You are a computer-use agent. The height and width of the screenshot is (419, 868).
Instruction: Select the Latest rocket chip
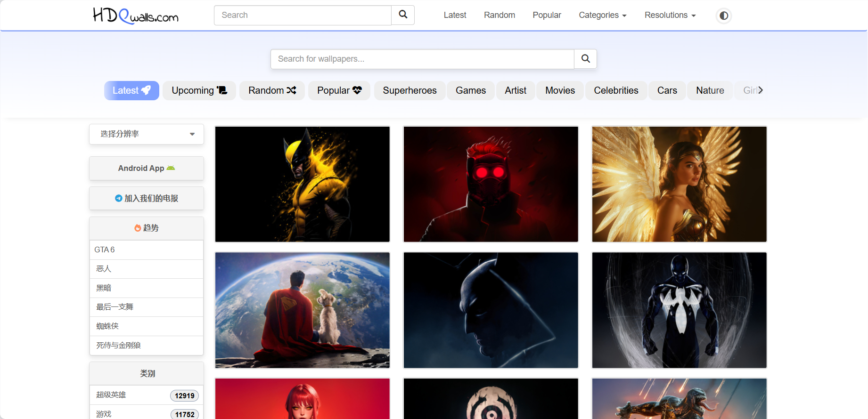pos(131,90)
